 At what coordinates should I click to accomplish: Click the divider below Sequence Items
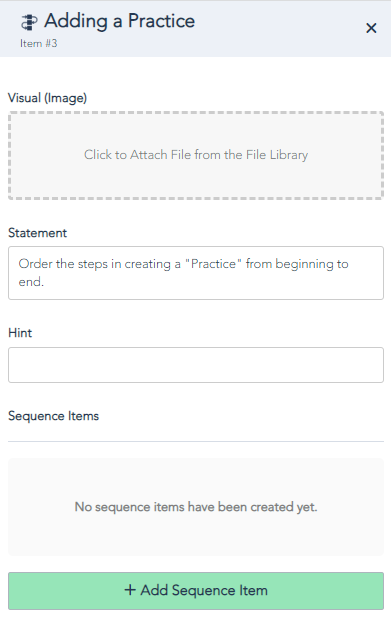[x=196, y=441]
